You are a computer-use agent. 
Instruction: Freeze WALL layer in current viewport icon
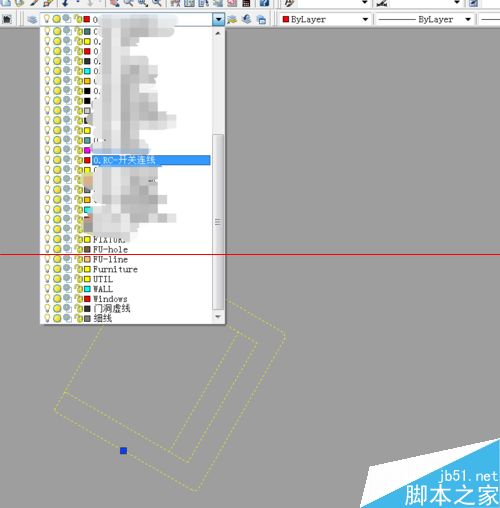(x=68, y=288)
